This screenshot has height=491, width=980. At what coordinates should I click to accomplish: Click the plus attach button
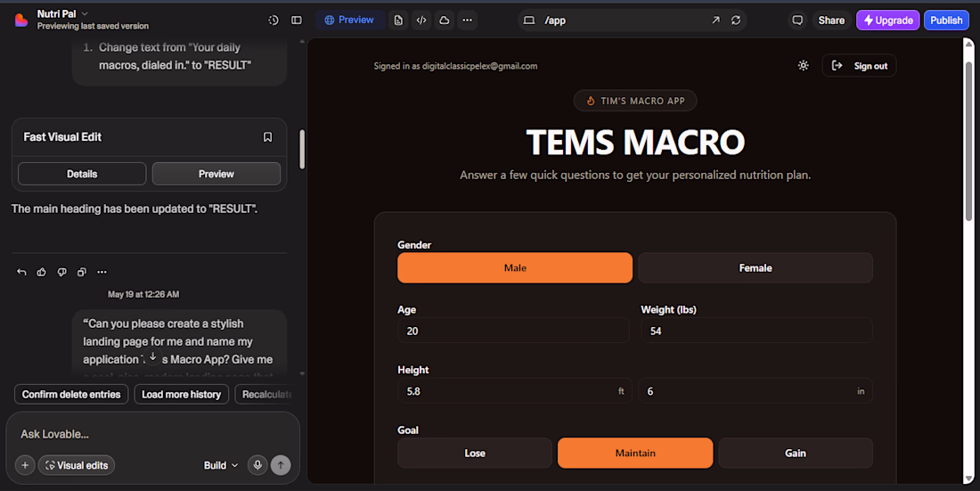(x=25, y=465)
